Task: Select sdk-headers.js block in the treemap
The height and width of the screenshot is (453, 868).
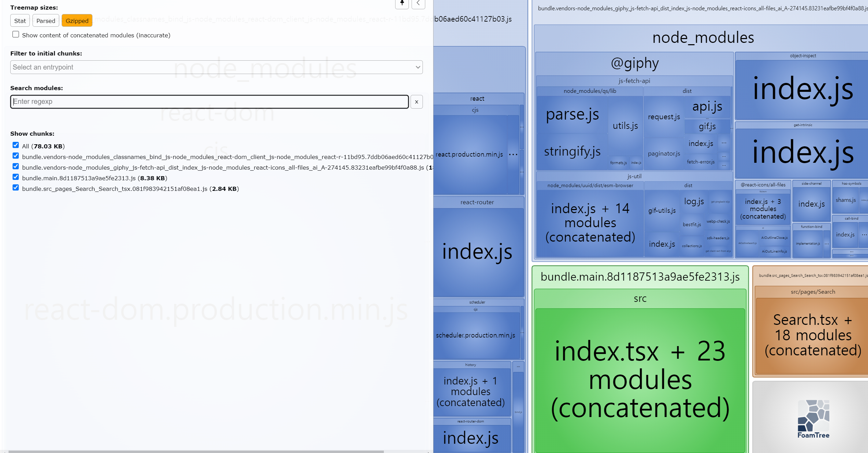Action: (718, 238)
